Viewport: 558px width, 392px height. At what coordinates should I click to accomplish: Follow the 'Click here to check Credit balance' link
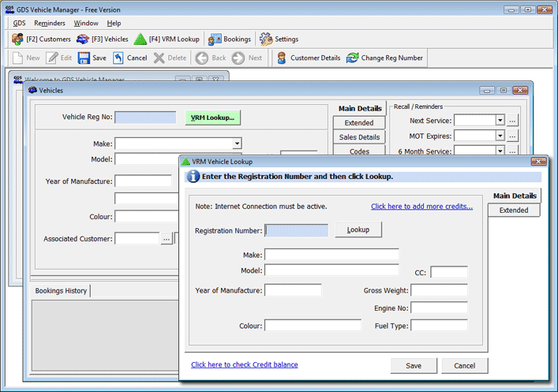tap(245, 364)
